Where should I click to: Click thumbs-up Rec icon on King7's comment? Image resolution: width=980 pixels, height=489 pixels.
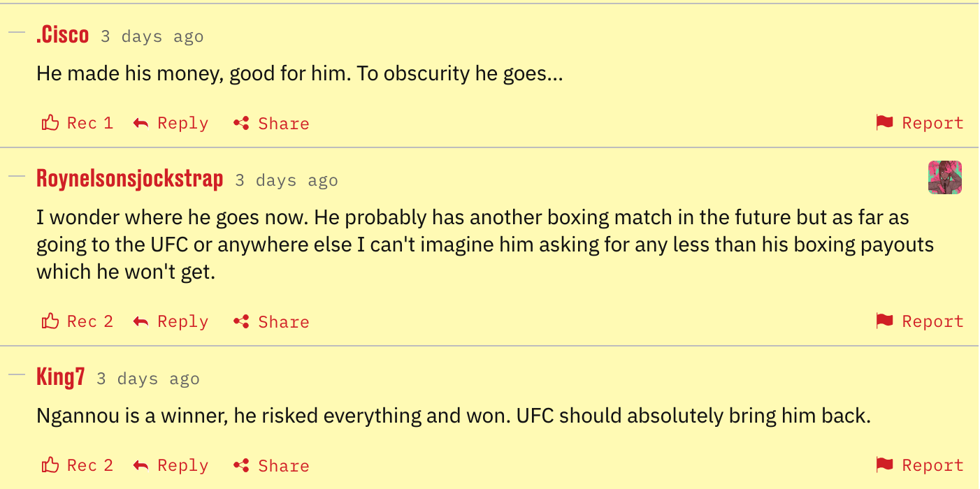pyautogui.click(x=50, y=466)
